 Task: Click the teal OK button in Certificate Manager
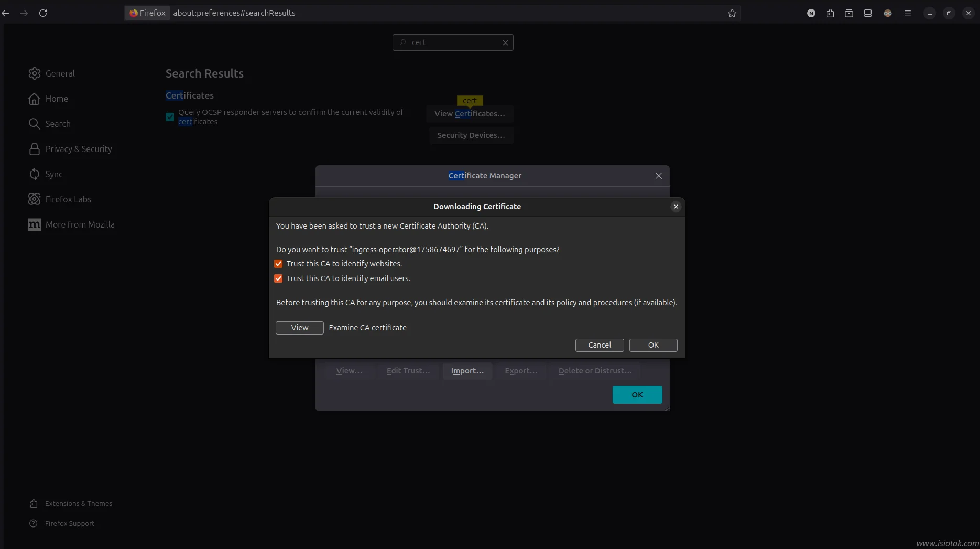tap(637, 395)
